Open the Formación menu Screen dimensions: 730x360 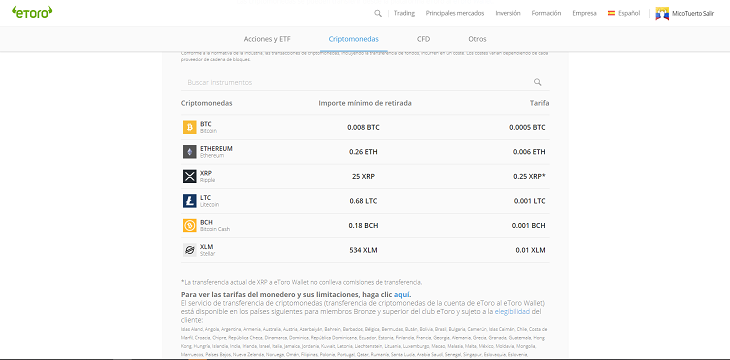coord(546,13)
